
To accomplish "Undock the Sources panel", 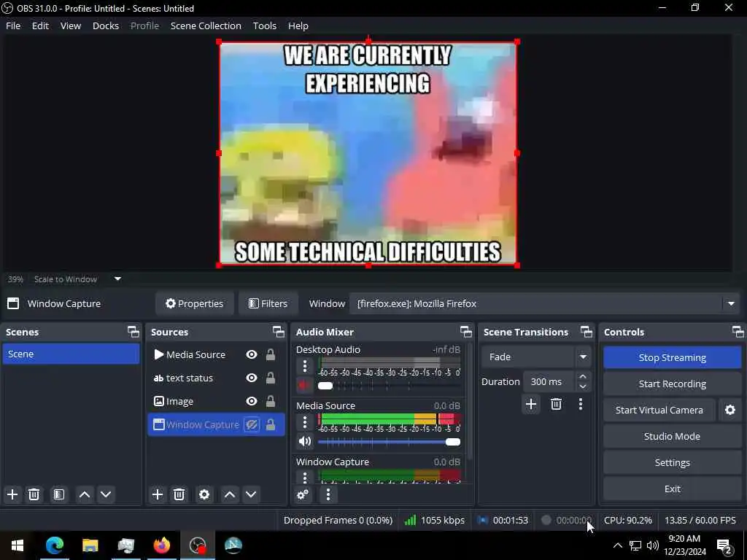I will coord(278,332).
